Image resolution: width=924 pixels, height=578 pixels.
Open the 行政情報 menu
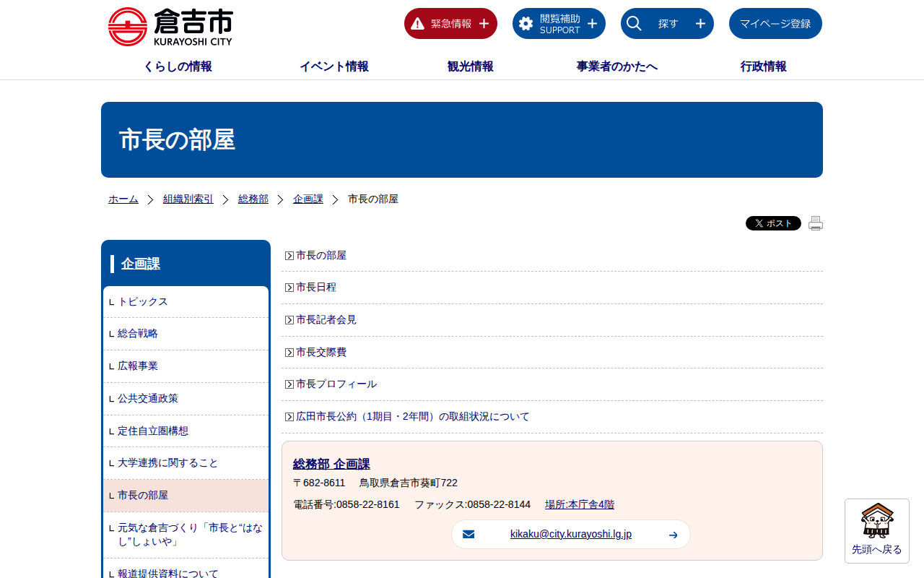pyautogui.click(x=764, y=66)
